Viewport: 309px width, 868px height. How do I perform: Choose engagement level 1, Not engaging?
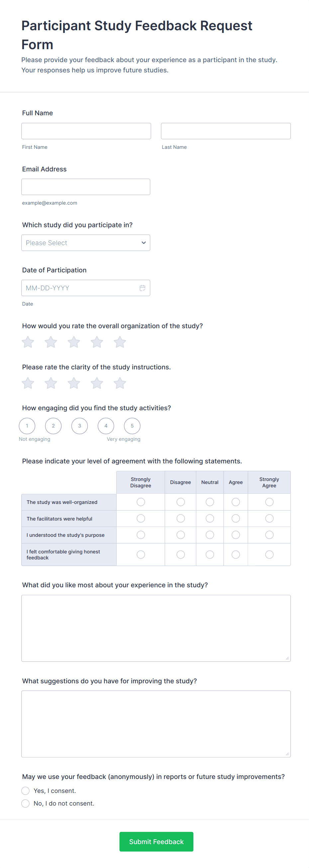[27, 426]
